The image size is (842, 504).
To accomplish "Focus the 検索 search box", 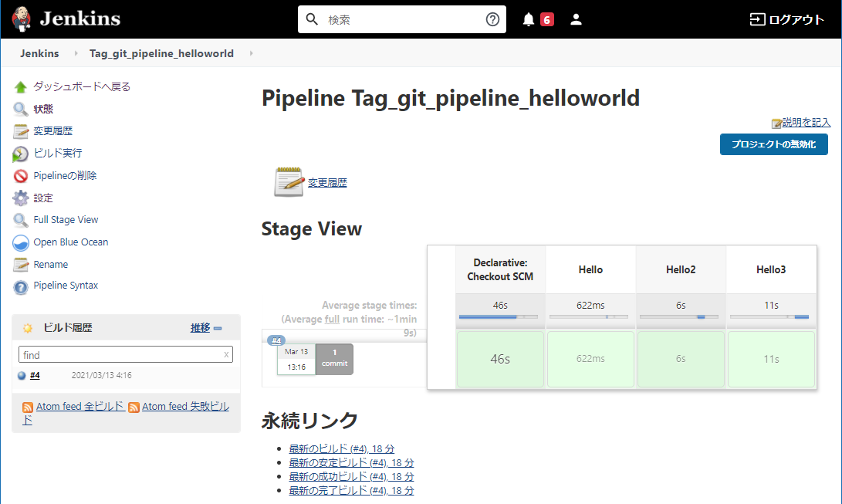I will (403, 20).
